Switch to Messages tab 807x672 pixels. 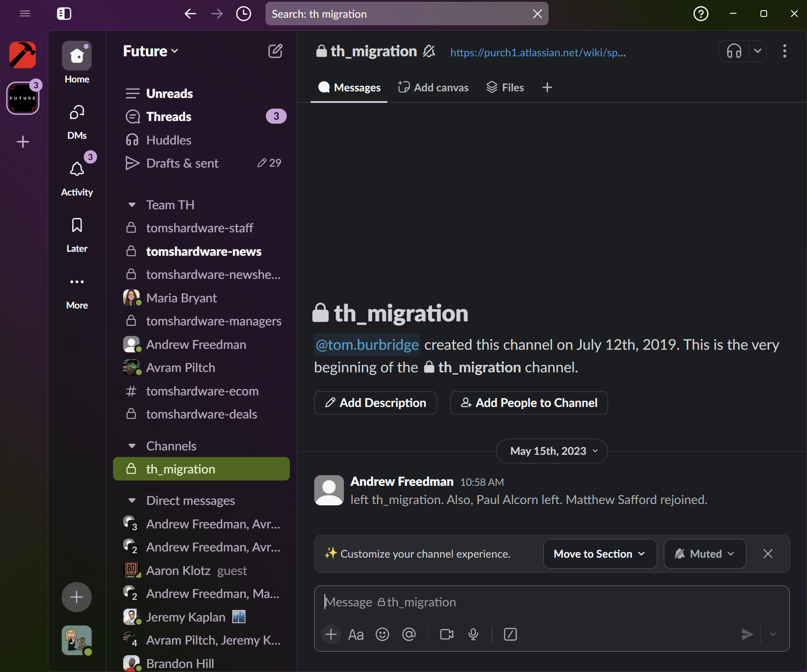coord(349,88)
